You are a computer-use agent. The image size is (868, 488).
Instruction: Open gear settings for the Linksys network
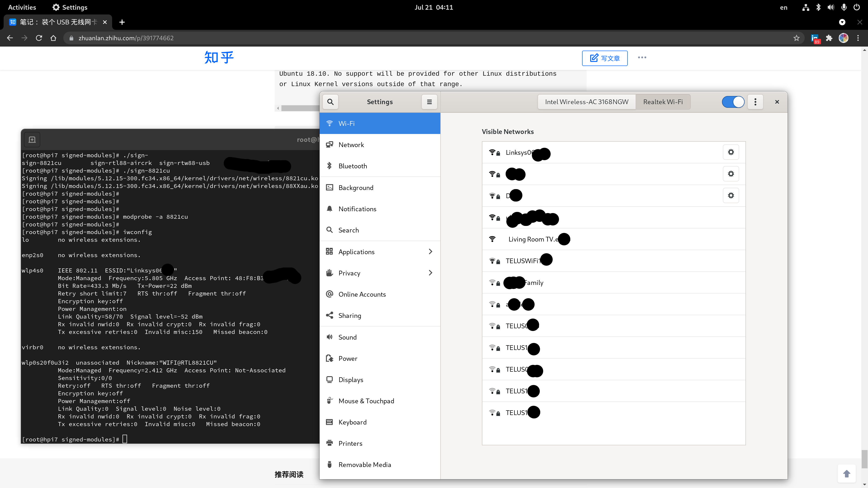[x=731, y=152]
